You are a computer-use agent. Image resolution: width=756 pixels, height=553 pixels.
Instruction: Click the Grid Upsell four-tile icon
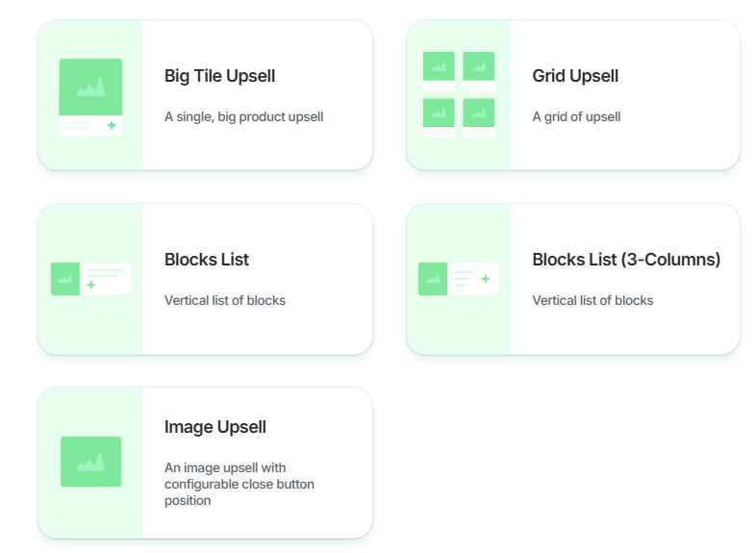[459, 94]
